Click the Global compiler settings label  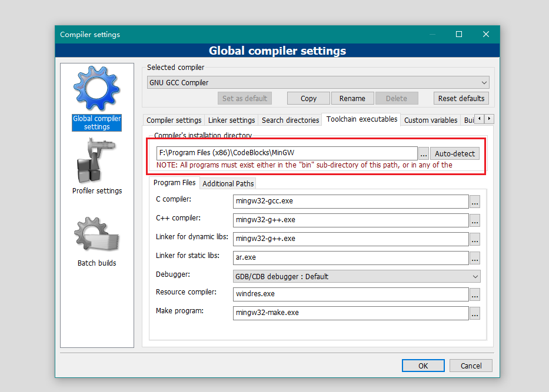click(97, 123)
